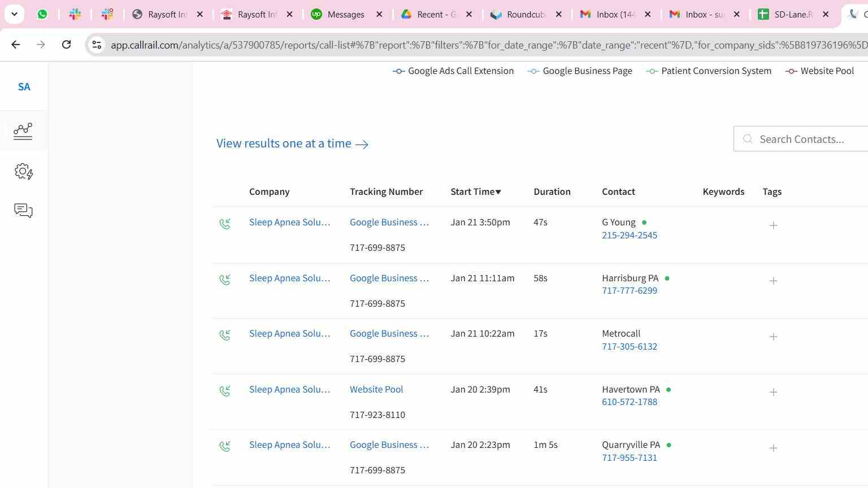This screenshot has height=488, width=868.
Task: Open Sleep Apnea Solu… company in Metrocall row
Action: pos(289,334)
